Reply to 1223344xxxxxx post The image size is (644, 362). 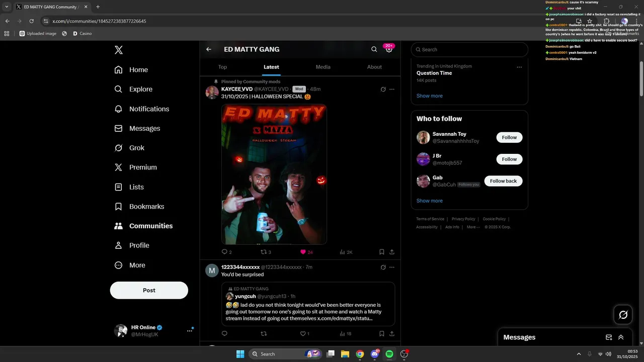[x=224, y=333]
